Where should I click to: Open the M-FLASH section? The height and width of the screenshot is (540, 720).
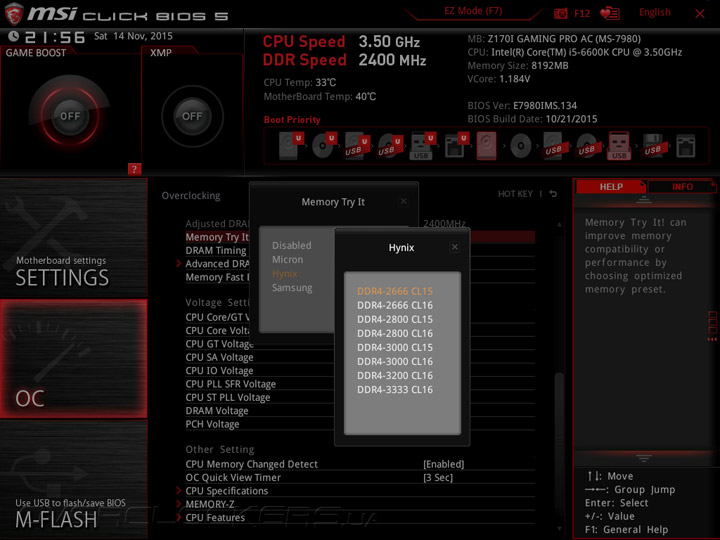[73, 479]
